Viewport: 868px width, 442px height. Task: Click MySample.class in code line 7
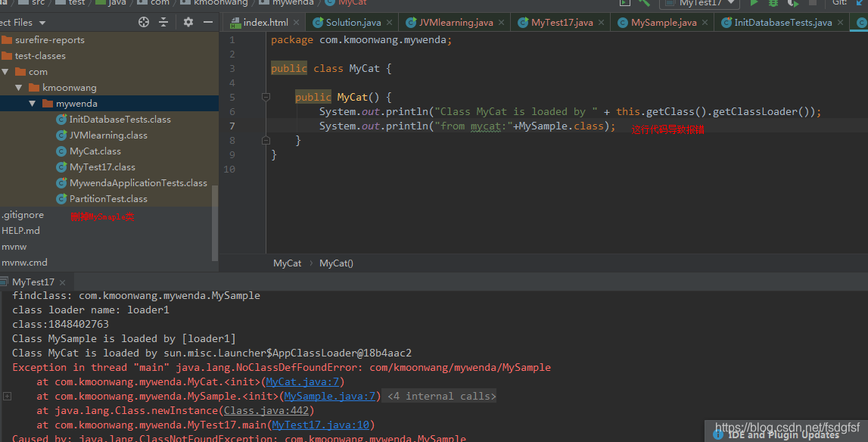point(562,126)
